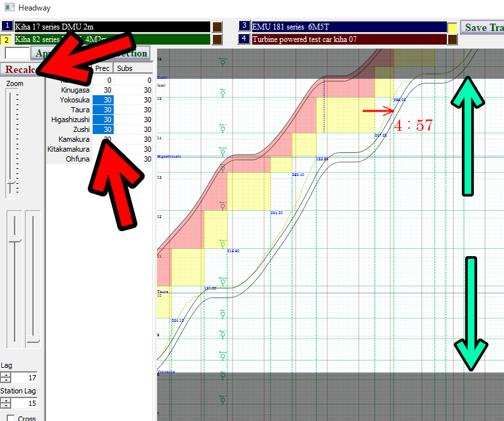This screenshot has height=421, width=504.
Task: Click the Prec column header
Action: click(x=103, y=68)
